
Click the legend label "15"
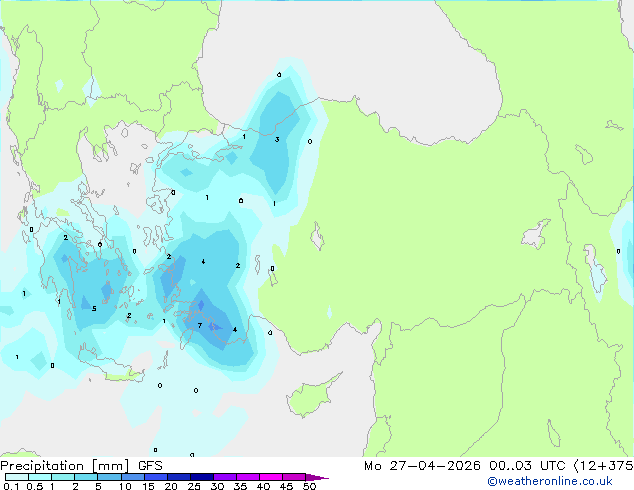tap(148, 486)
